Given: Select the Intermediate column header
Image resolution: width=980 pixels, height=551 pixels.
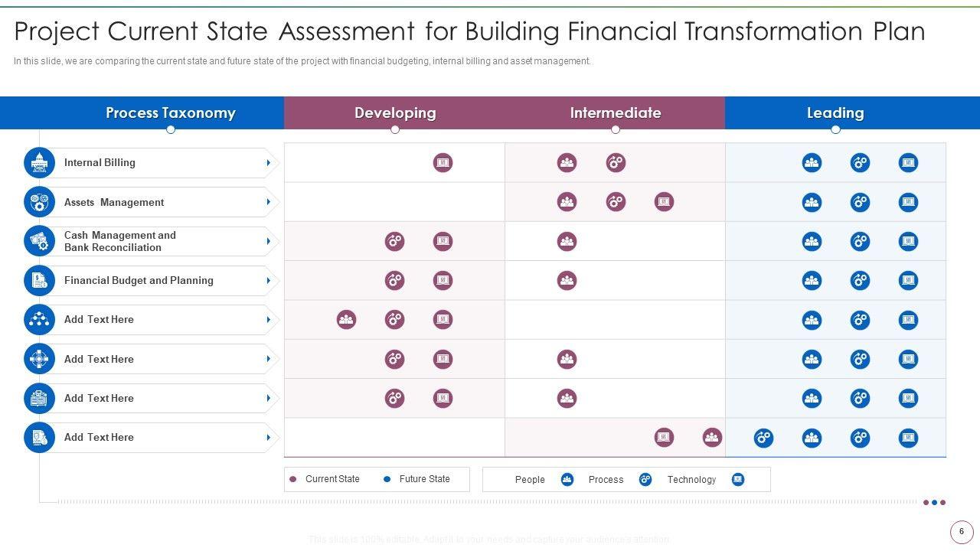Looking at the screenshot, I should click(615, 113).
